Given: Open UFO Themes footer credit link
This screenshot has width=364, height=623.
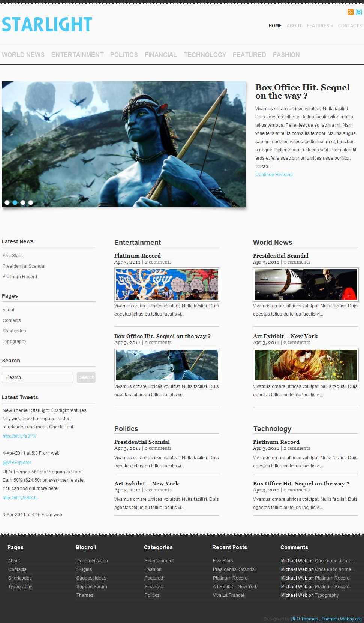Looking at the screenshot, I should 304,619.
